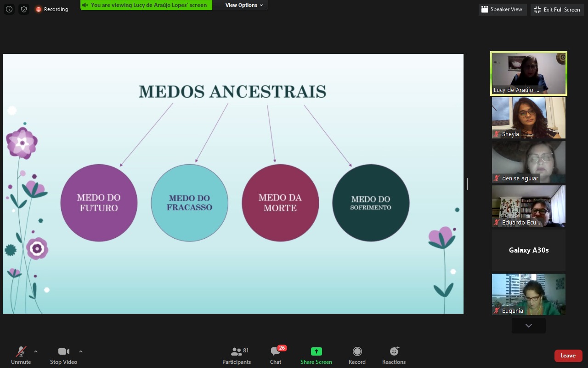
Task: Click the divider handle beside shared screen
Action: tap(467, 184)
